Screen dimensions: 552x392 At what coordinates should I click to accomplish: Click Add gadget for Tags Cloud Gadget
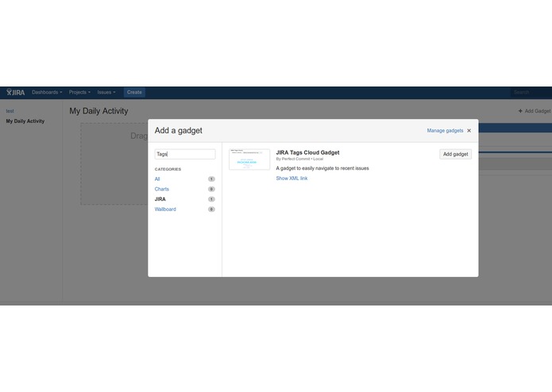click(x=456, y=154)
